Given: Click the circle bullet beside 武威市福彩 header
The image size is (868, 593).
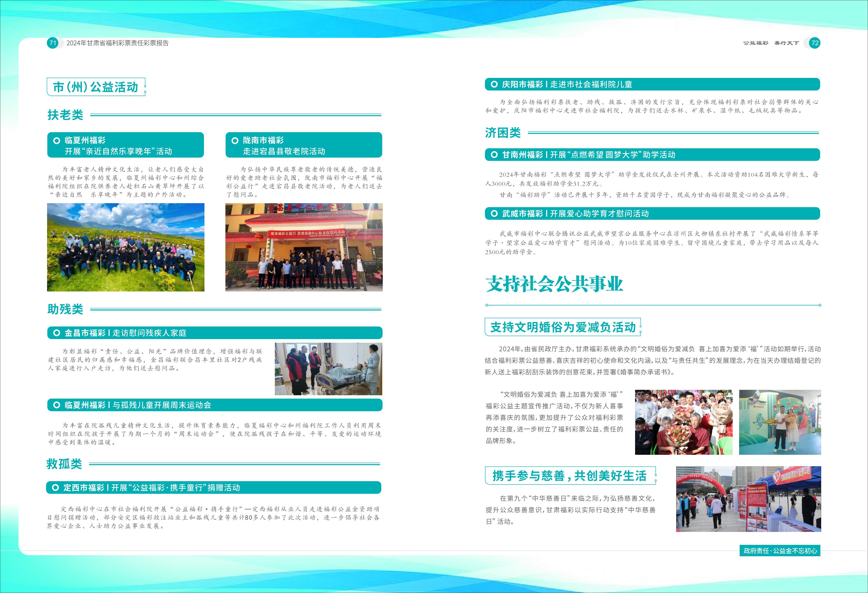Looking at the screenshot, I should click(494, 214).
